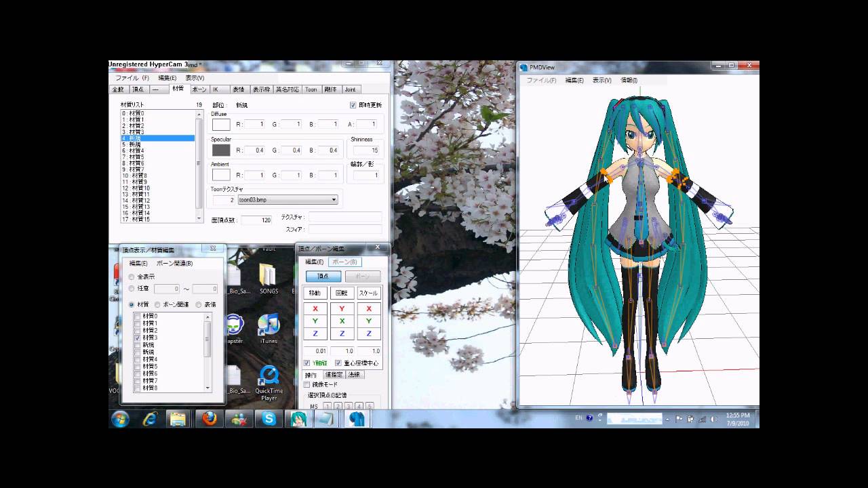Click the 面頂点数 value field

(256, 220)
